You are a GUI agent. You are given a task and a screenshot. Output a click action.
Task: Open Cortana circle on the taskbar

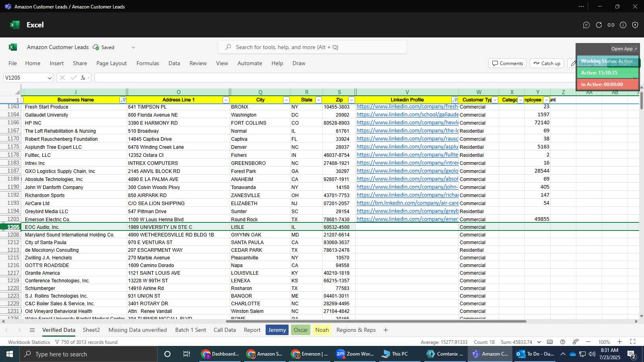[167, 354]
